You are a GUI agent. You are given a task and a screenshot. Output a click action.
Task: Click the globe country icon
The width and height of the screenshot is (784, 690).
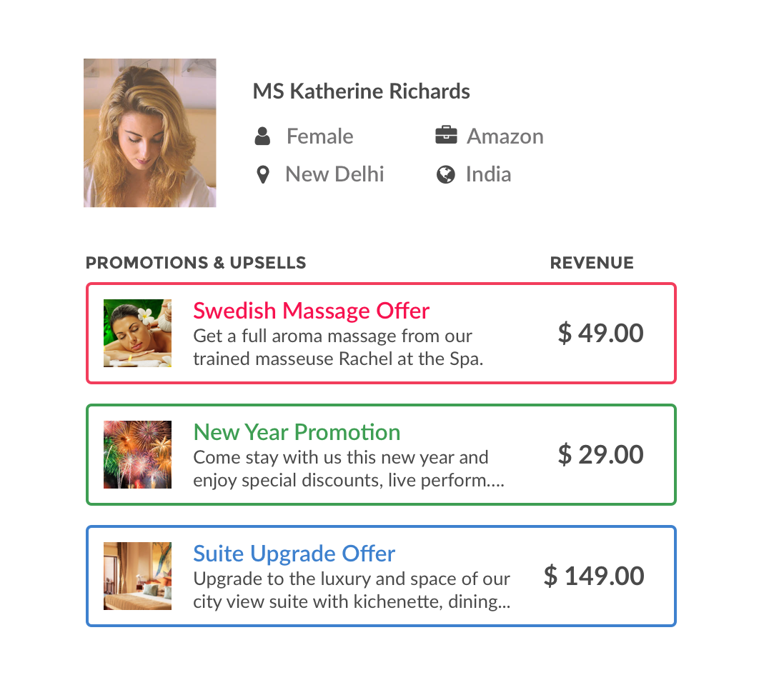point(446,174)
